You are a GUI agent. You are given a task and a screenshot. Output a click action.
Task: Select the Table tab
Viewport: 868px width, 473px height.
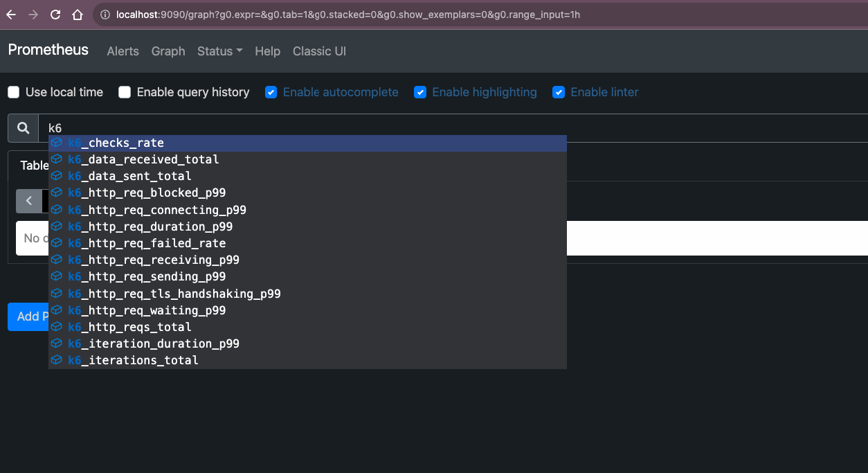click(x=34, y=166)
